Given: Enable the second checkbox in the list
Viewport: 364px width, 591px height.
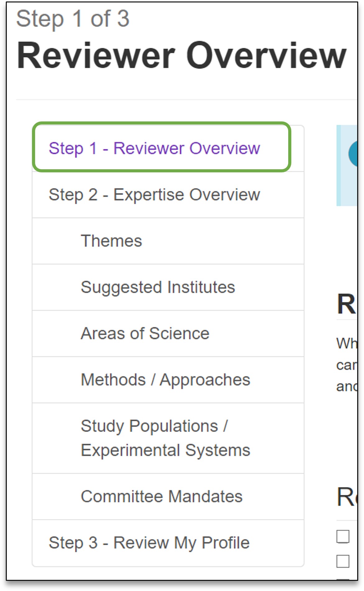Looking at the screenshot, I should [343, 561].
